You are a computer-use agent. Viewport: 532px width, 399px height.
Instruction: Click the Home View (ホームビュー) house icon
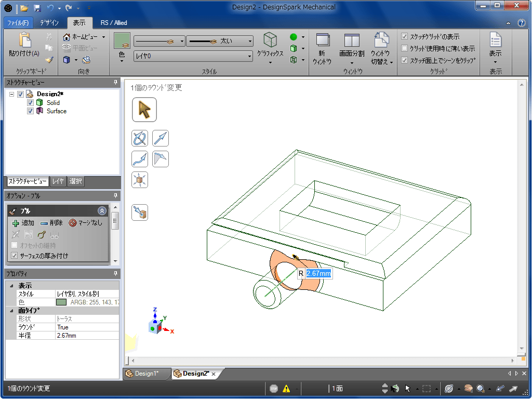(66, 37)
